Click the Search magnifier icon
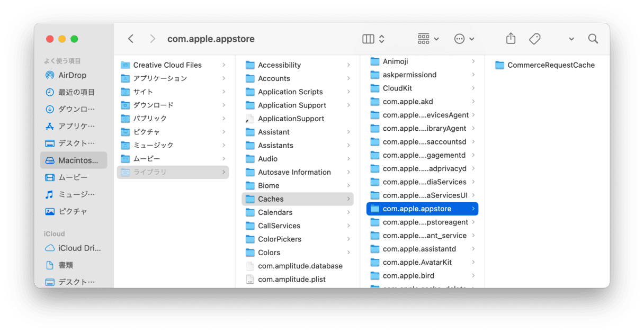The image size is (644, 333). pos(593,39)
